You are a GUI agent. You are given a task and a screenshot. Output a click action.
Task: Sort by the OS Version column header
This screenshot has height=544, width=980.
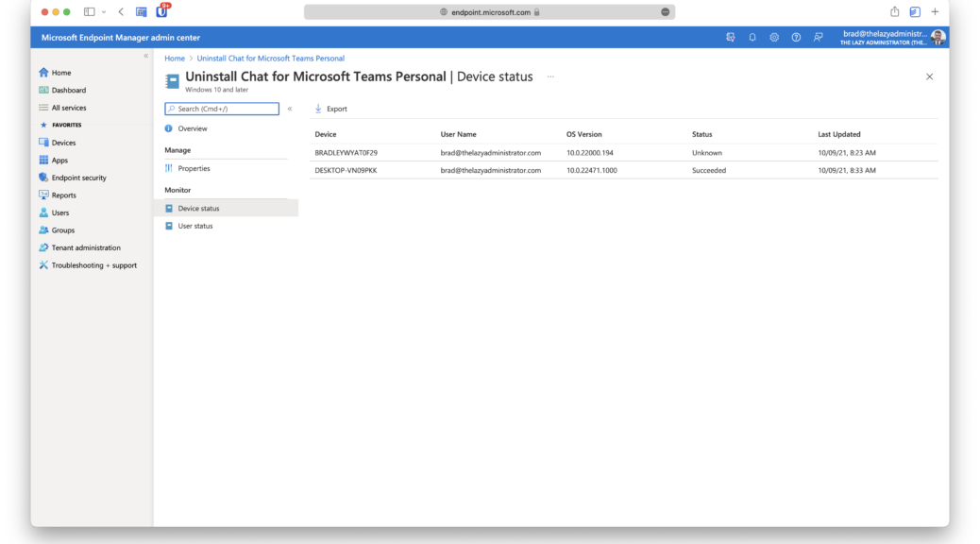583,134
